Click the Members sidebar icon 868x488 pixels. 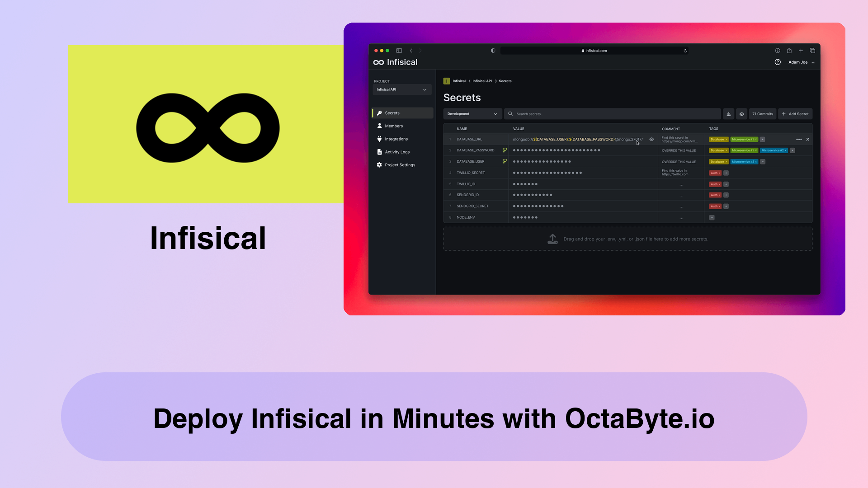tap(380, 126)
